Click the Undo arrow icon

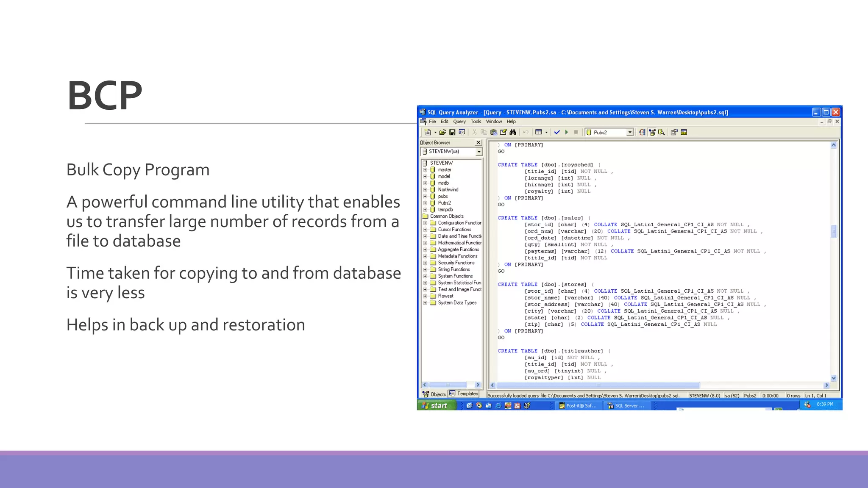pos(526,132)
